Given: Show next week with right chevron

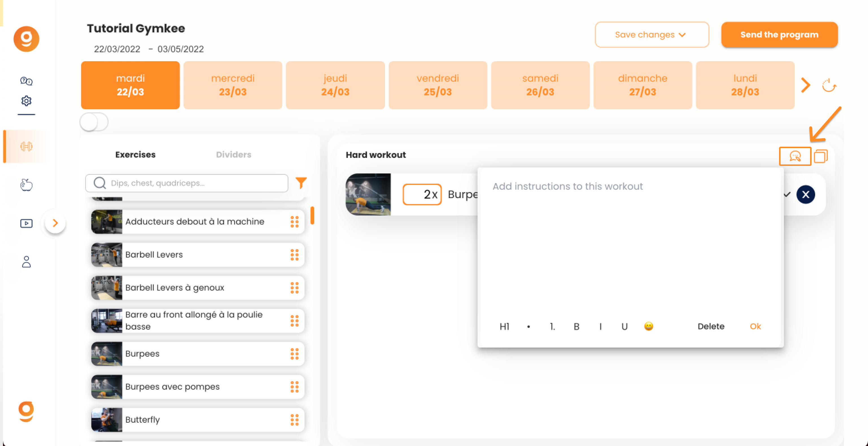Looking at the screenshot, I should [x=806, y=85].
